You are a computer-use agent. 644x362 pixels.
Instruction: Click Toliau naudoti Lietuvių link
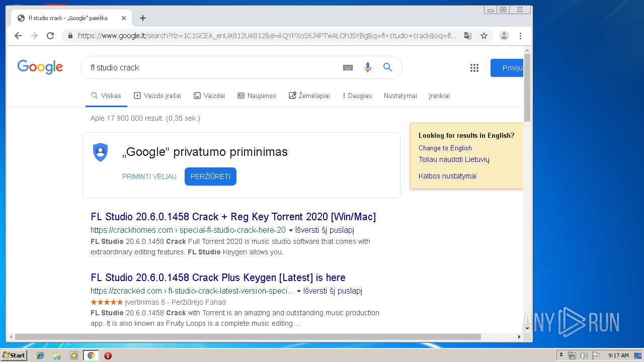pyautogui.click(x=454, y=159)
